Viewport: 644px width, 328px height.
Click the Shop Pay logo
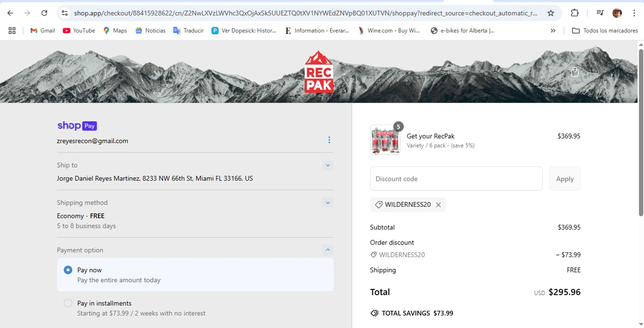pyautogui.click(x=77, y=126)
